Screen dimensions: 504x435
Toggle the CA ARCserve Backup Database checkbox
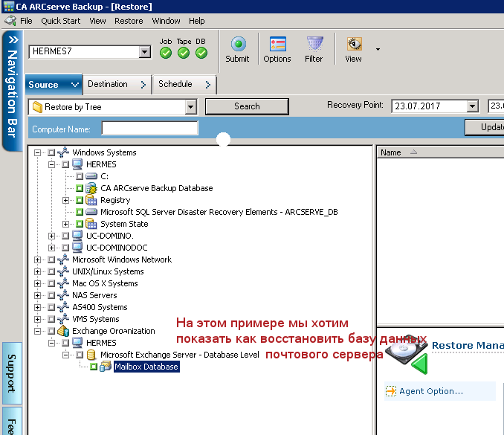coord(80,188)
